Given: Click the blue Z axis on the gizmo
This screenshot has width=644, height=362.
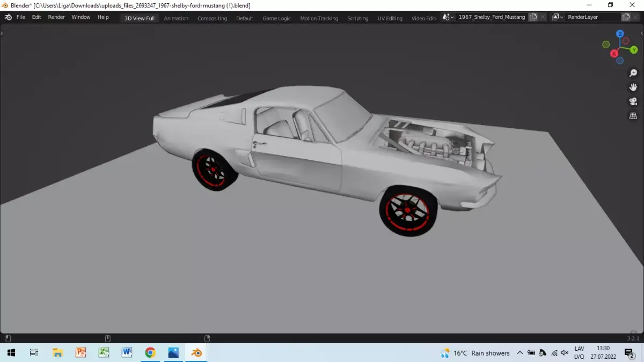Looking at the screenshot, I should click(620, 34).
